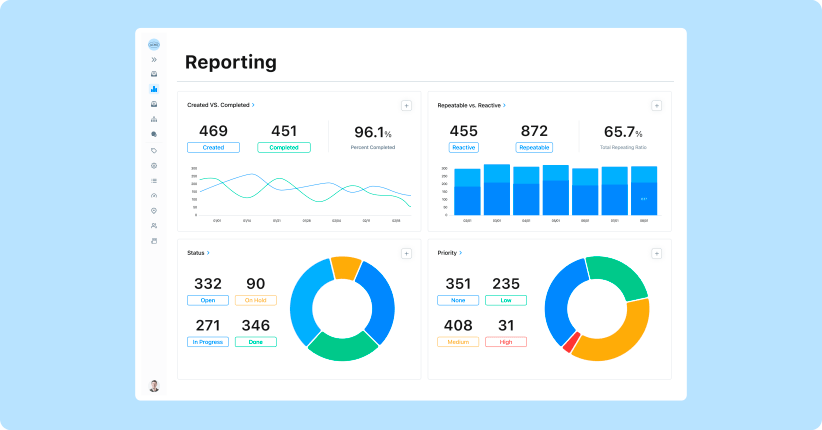Screen dimensions: 822x430
Task: Open the people/teams sidebar icon
Action: point(154,226)
